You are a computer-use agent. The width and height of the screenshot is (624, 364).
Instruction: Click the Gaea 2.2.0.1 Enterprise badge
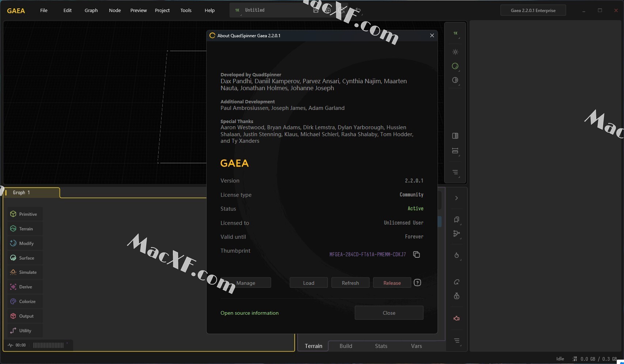click(x=533, y=10)
